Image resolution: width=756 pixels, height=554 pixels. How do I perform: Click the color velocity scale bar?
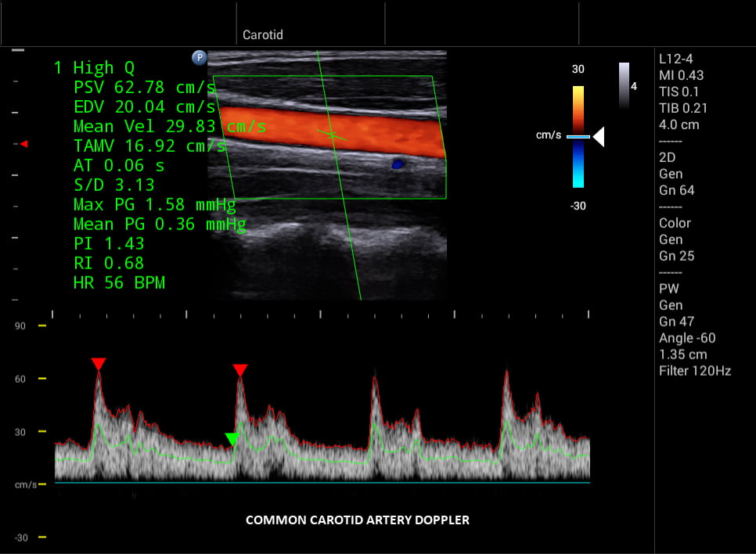click(578, 137)
